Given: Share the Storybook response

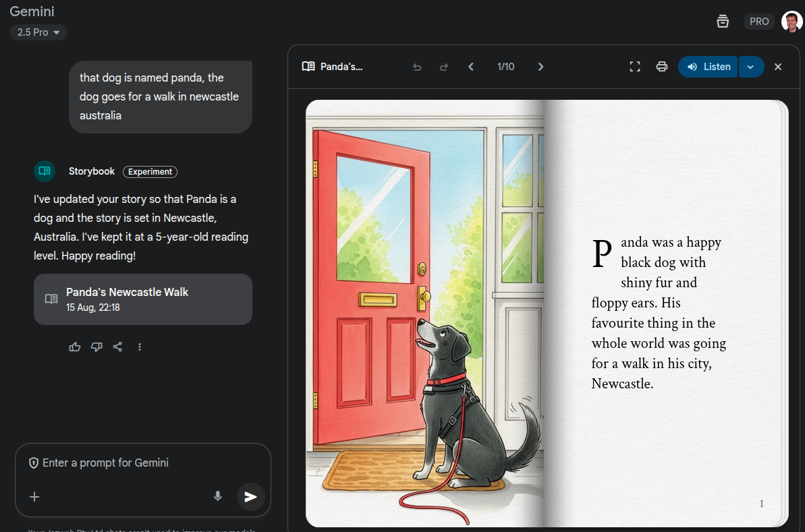Looking at the screenshot, I should (117, 347).
